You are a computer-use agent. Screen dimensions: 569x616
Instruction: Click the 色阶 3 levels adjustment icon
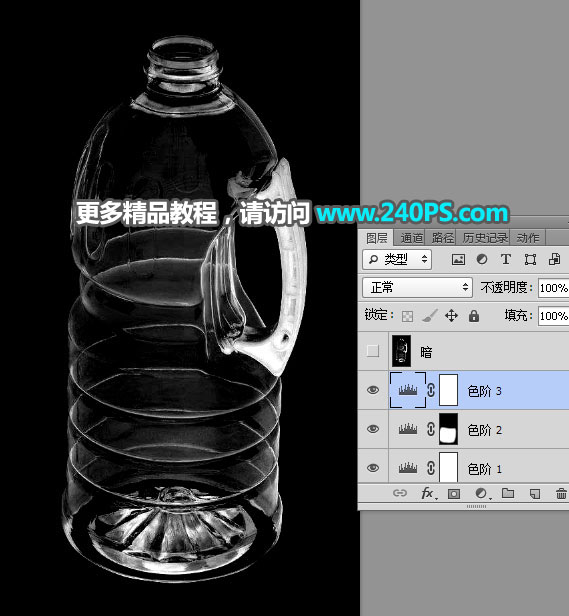[x=407, y=390]
